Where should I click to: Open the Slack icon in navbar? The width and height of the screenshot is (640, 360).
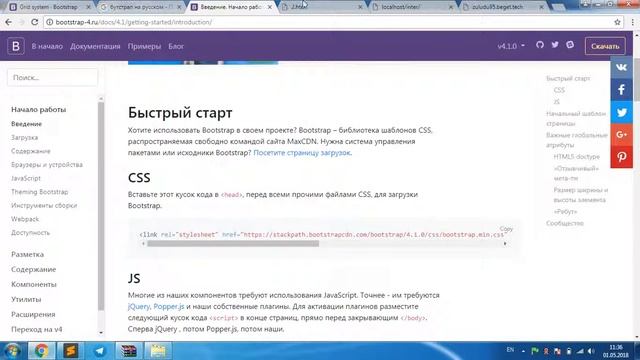[570, 45]
